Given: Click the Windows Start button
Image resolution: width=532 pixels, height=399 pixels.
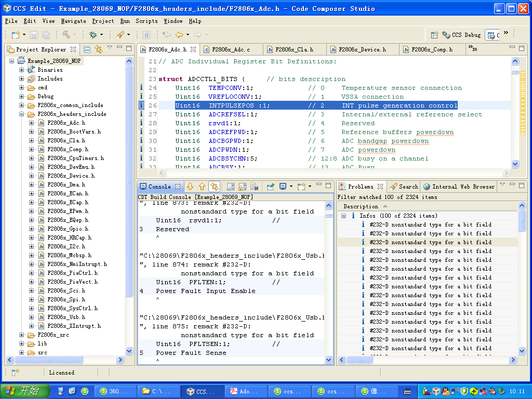Looking at the screenshot, I should point(24,391).
